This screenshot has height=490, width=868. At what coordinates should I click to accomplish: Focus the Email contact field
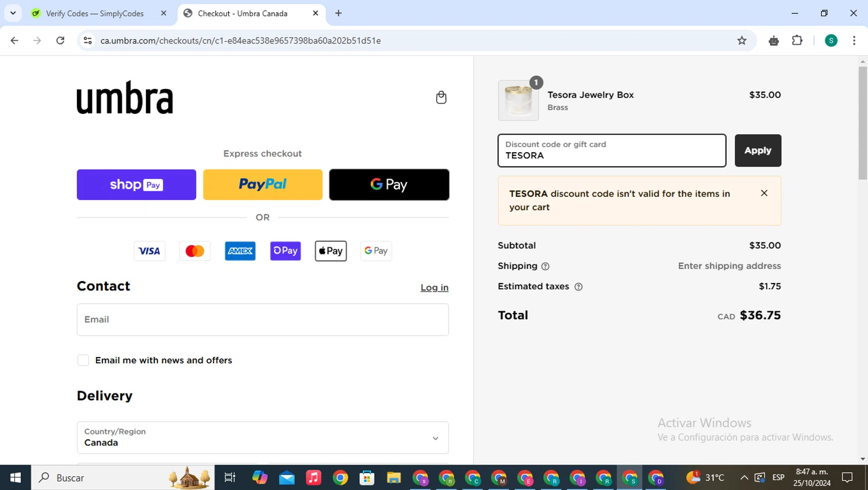tap(263, 320)
